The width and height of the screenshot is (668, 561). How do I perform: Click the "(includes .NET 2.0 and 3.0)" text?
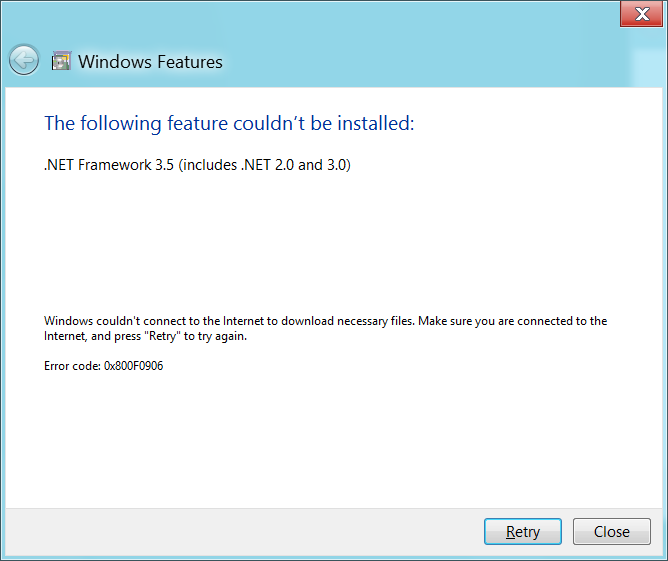[x=265, y=165]
